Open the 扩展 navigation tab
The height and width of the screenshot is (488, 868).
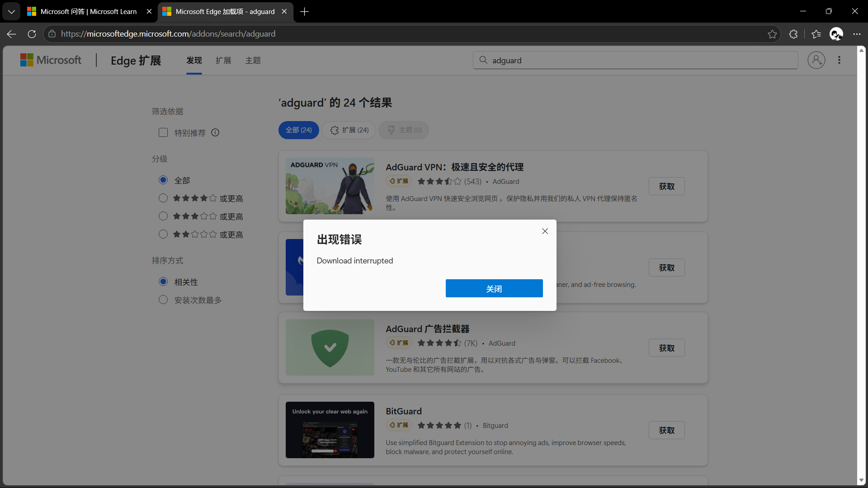point(223,61)
